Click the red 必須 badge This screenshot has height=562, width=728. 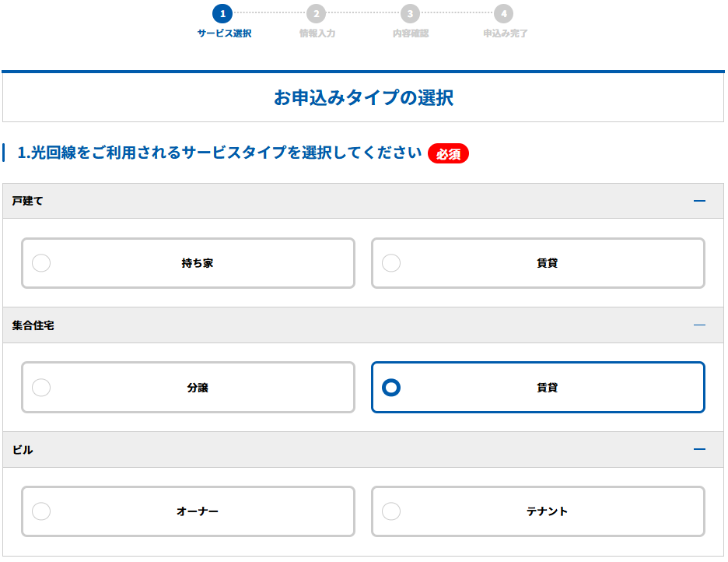pos(448,153)
